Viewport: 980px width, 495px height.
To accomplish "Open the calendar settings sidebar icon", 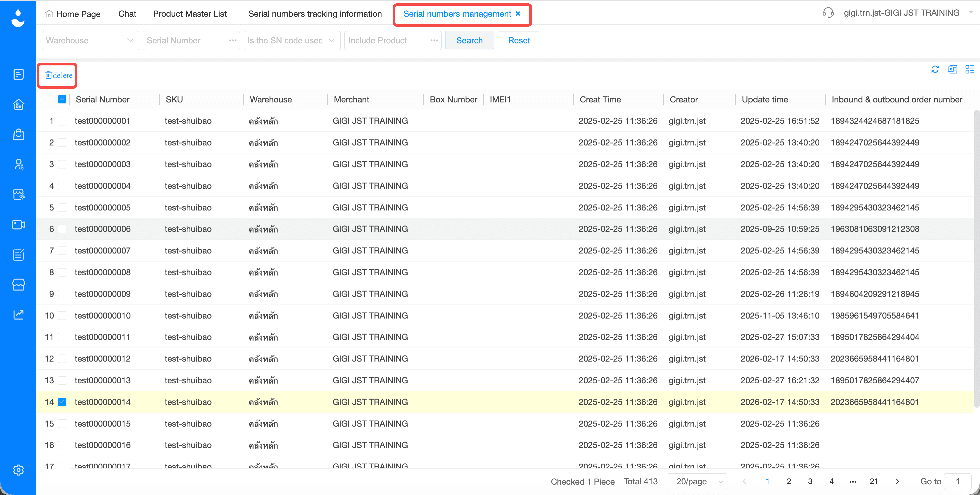I will 18,194.
